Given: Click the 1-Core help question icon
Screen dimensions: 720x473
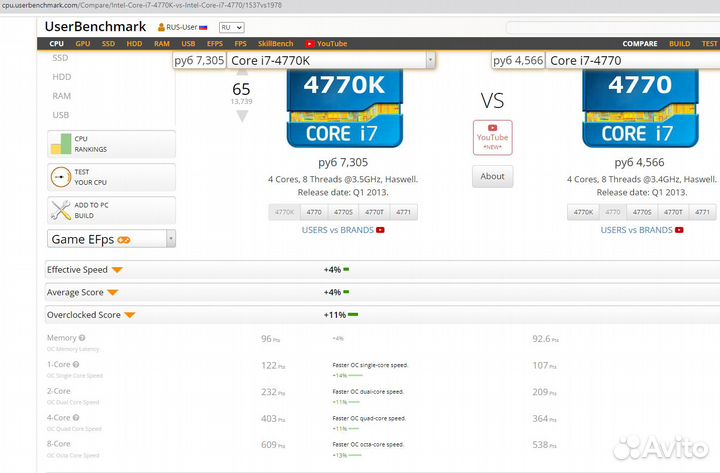Looking at the screenshot, I should 76,364.
